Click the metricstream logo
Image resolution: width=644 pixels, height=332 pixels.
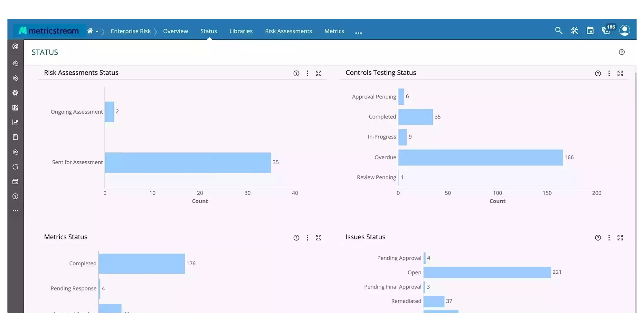click(x=48, y=30)
